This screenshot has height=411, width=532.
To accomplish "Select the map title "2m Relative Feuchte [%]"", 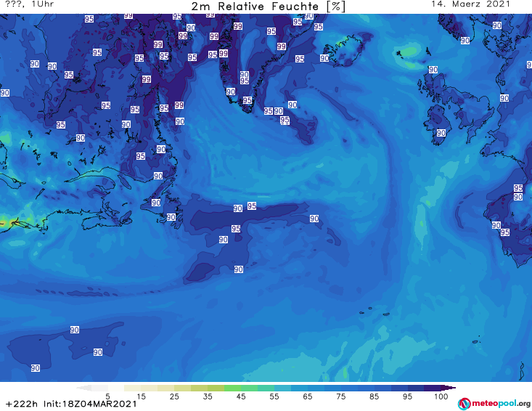I will pyautogui.click(x=269, y=7).
